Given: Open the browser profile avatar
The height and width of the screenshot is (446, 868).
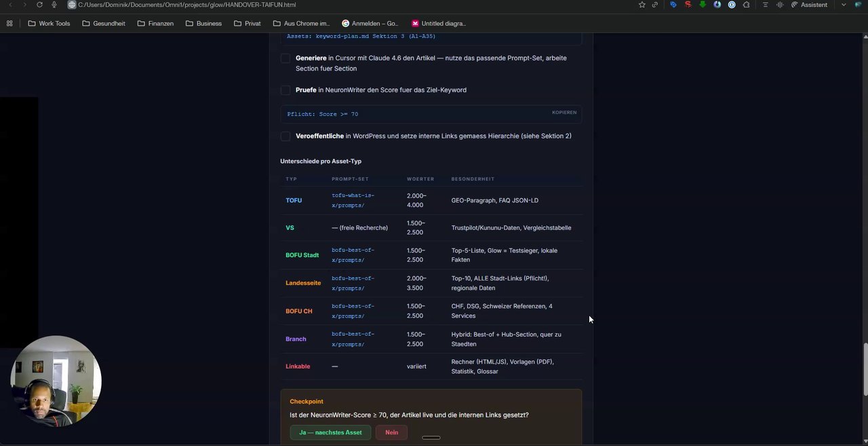Looking at the screenshot, I should click(x=859, y=5).
